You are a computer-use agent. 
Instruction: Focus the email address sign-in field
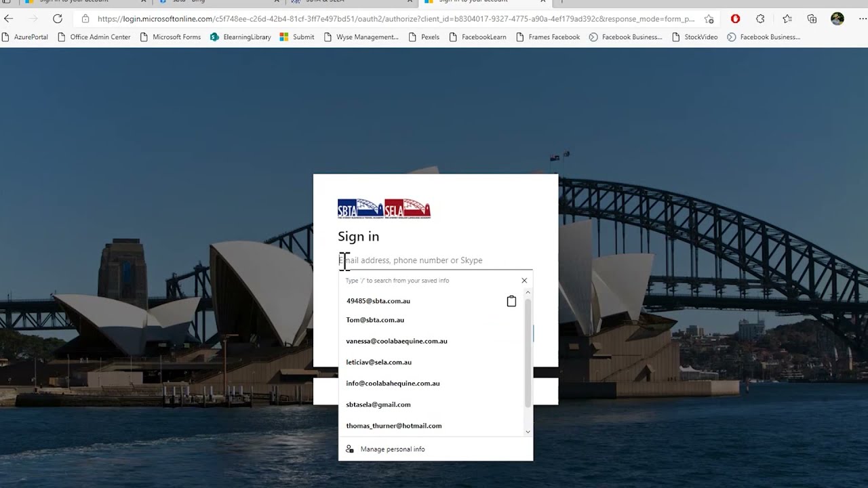click(x=435, y=260)
